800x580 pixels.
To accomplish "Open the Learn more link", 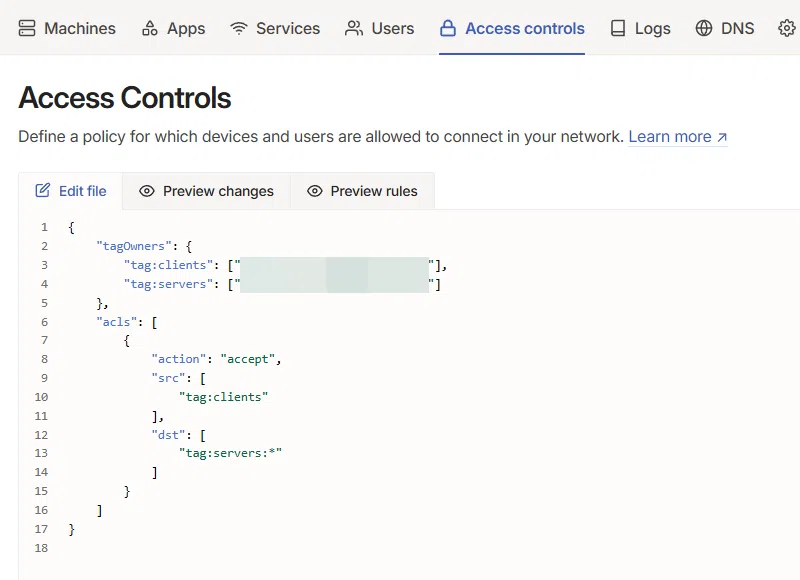I will 677,137.
